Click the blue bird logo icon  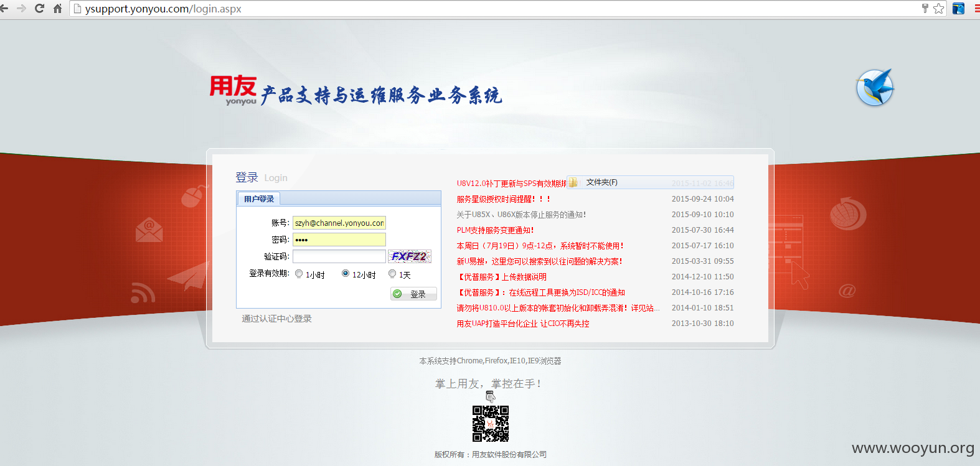coord(875,87)
